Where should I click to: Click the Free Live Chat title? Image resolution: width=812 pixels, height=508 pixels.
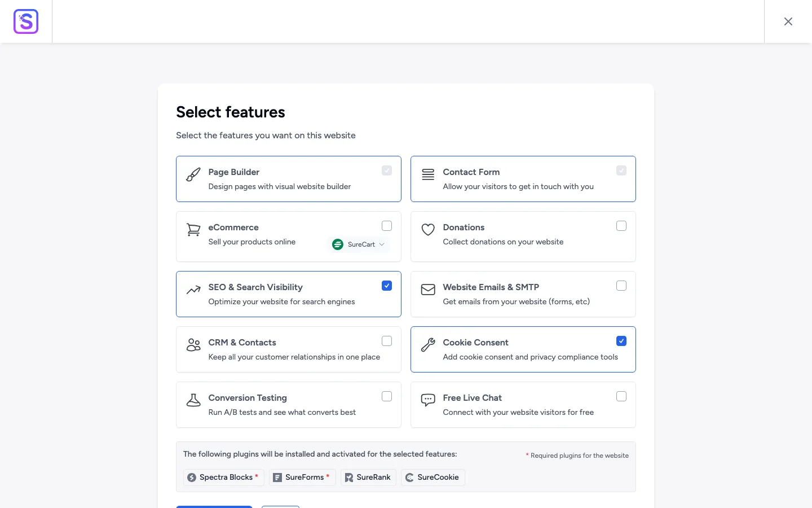tap(473, 398)
